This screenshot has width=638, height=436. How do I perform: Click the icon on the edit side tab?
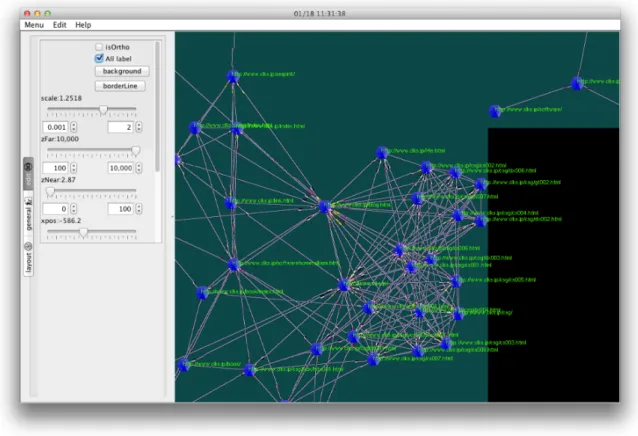coord(28,166)
